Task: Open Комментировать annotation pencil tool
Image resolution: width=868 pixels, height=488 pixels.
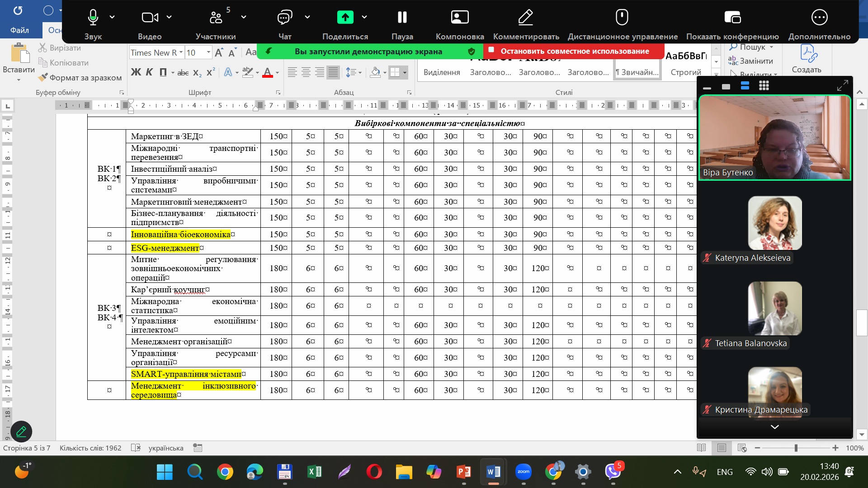Action: pyautogui.click(x=525, y=18)
